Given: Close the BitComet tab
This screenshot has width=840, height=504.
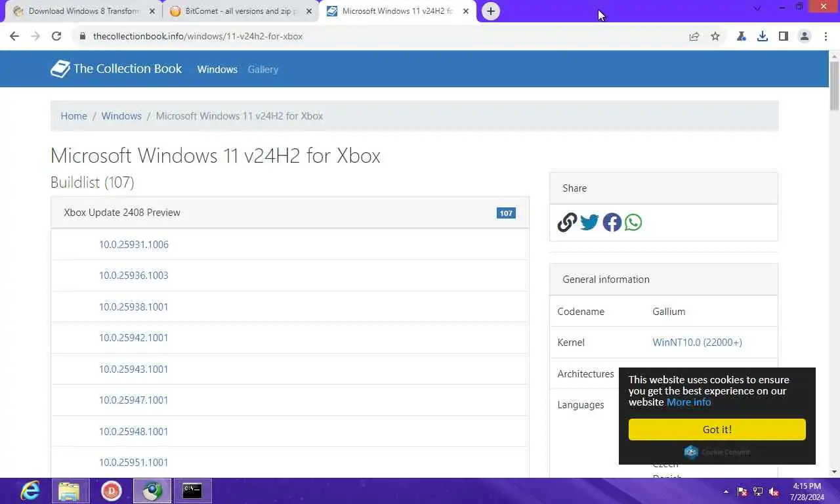Looking at the screenshot, I should tap(309, 11).
